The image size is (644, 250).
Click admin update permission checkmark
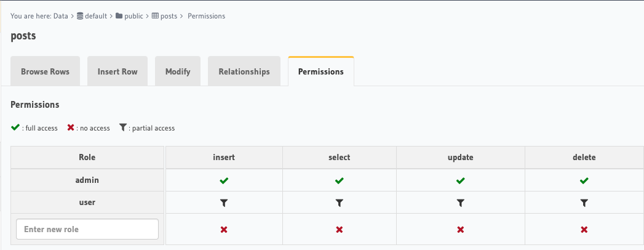(460, 181)
